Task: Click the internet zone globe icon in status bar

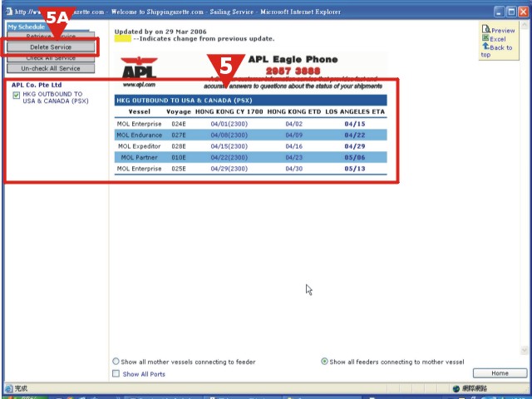Action: point(456,388)
